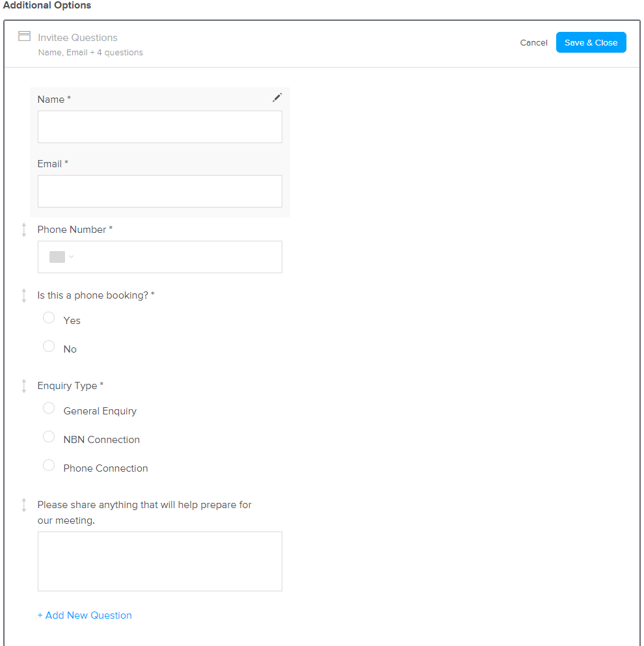Choose NBN Connection option

click(x=49, y=437)
